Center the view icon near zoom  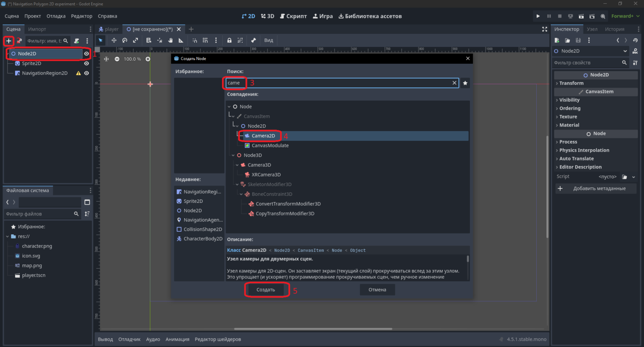click(106, 59)
